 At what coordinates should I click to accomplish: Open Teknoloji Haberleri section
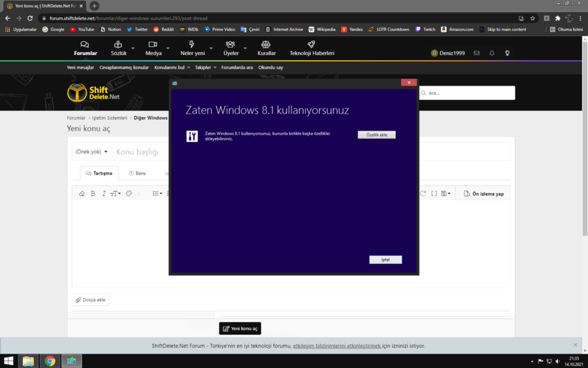point(312,49)
